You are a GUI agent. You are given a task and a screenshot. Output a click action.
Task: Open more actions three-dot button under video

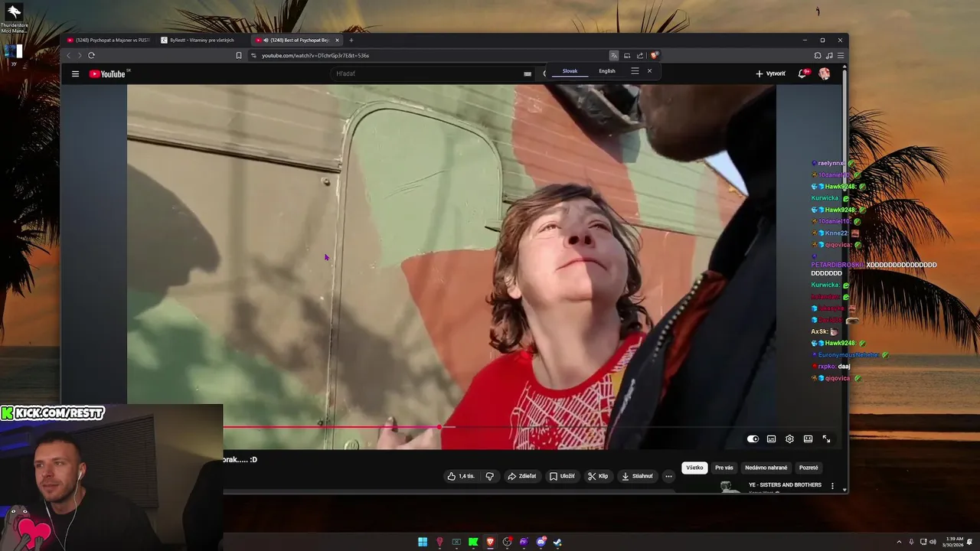point(668,476)
